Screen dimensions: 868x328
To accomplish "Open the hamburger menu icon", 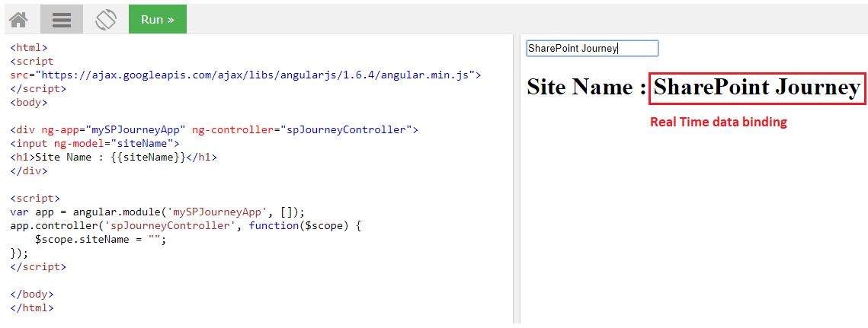I will (x=62, y=19).
